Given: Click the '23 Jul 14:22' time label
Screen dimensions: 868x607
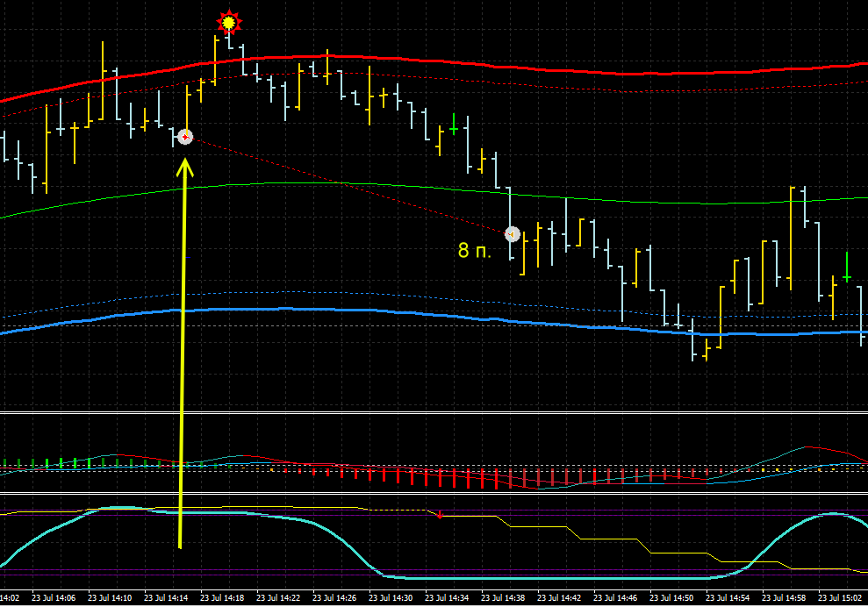Looking at the screenshot, I should pyautogui.click(x=278, y=597).
